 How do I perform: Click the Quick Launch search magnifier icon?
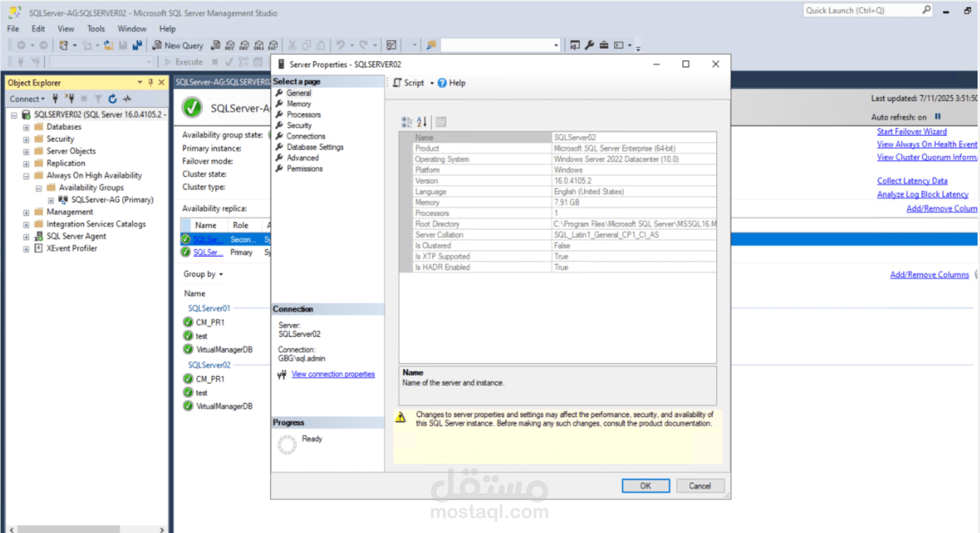coord(926,10)
